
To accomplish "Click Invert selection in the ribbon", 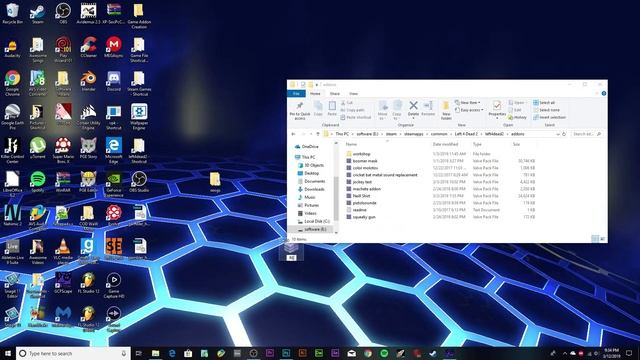I will point(549,117).
